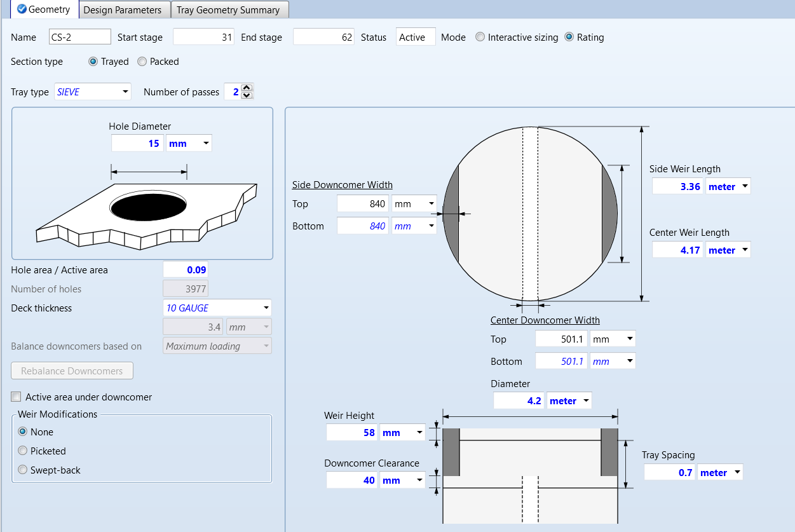Screen dimensions: 795x532
Task: Click the Number of passes value field
Action: pyautogui.click(x=233, y=92)
